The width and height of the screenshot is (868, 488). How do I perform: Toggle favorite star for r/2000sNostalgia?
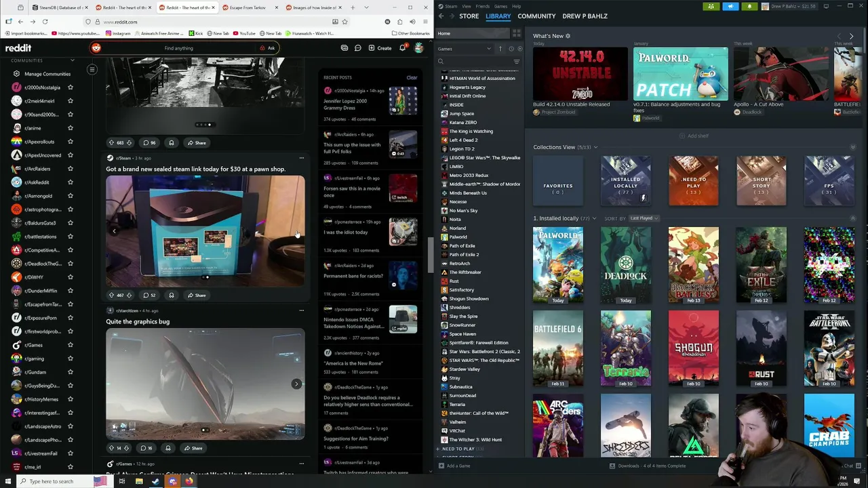(70, 87)
